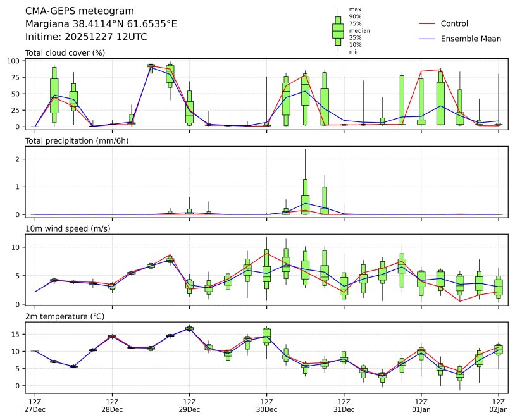Image resolution: width=515 pixels, height=420 pixels.
Task: Click the 12Z 30Dec time axis label
Action: (266, 405)
